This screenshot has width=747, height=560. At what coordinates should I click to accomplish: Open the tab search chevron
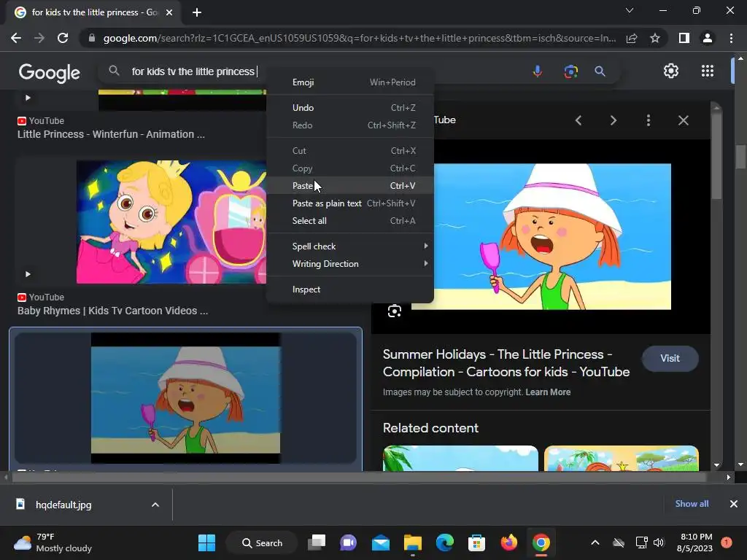point(630,10)
